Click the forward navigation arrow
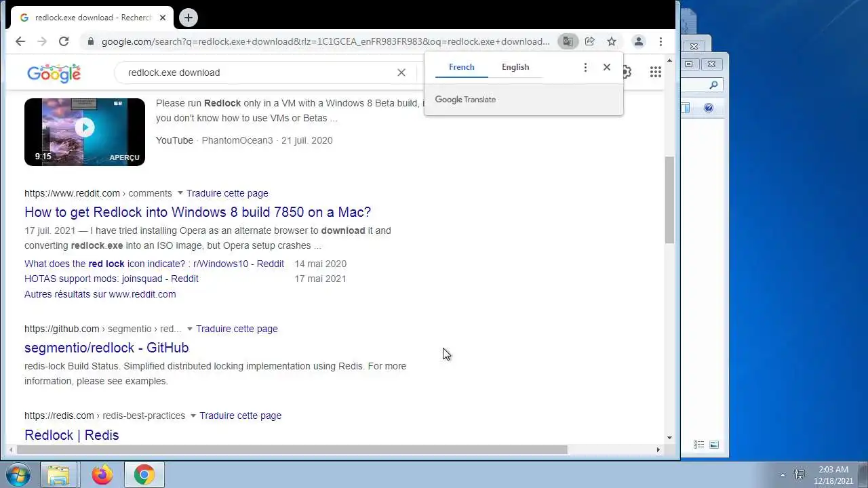868x488 pixels. pos(42,41)
